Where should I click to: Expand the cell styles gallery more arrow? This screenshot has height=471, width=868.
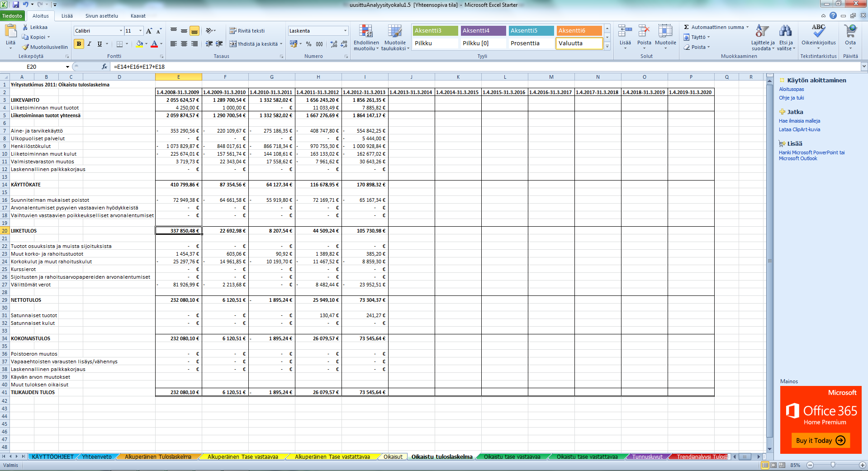pos(607,46)
